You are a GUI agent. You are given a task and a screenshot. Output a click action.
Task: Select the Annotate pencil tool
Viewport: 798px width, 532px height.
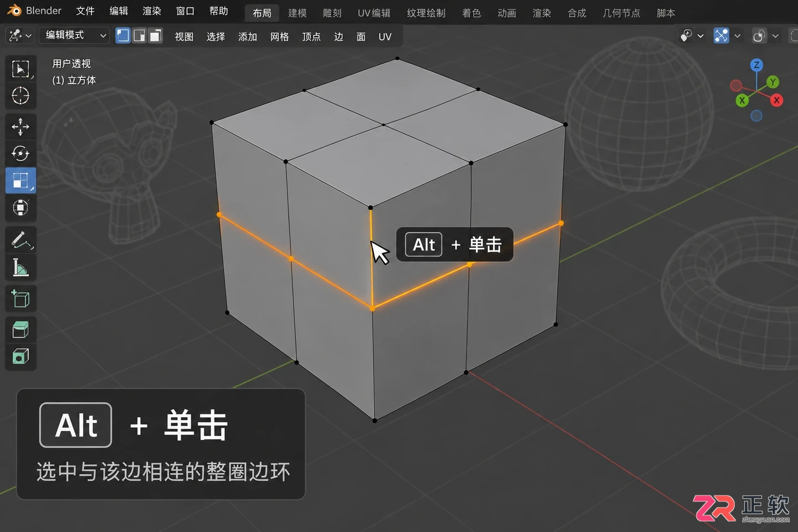point(21,240)
